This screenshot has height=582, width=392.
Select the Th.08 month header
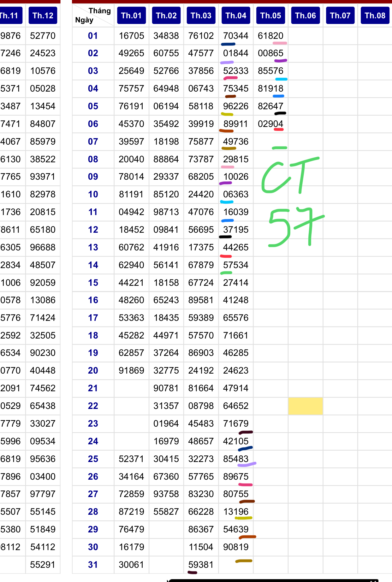tap(375, 15)
